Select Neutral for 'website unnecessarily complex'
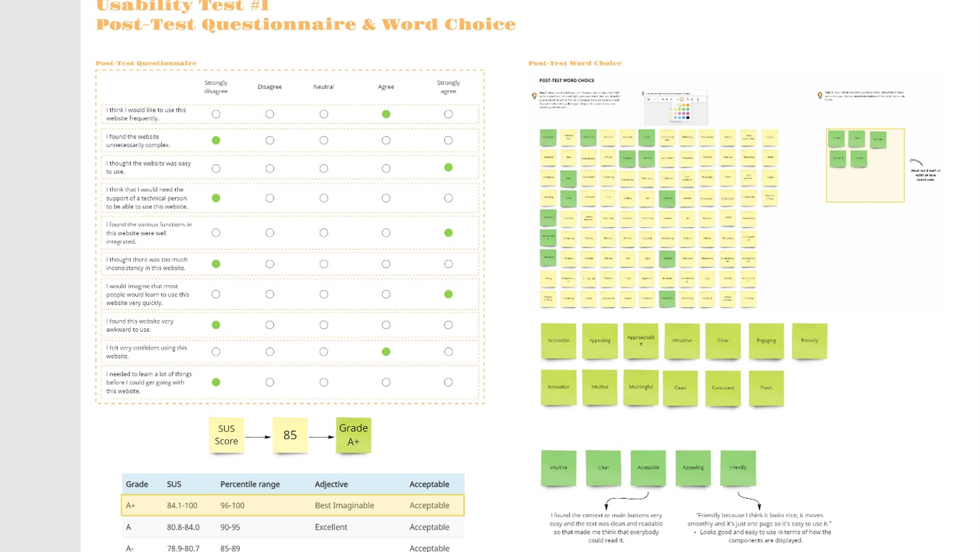This screenshot has width=980, height=552. pyautogui.click(x=323, y=140)
